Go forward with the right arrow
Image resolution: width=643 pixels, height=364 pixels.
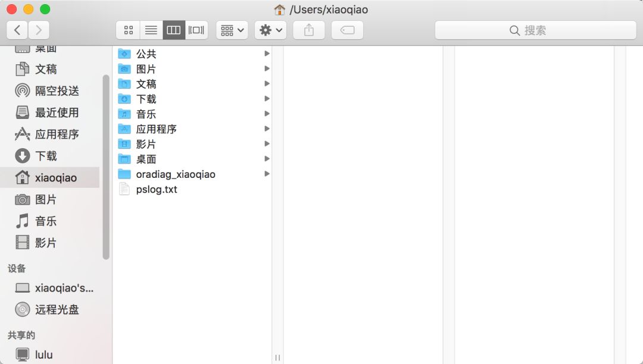coord(39,30)
